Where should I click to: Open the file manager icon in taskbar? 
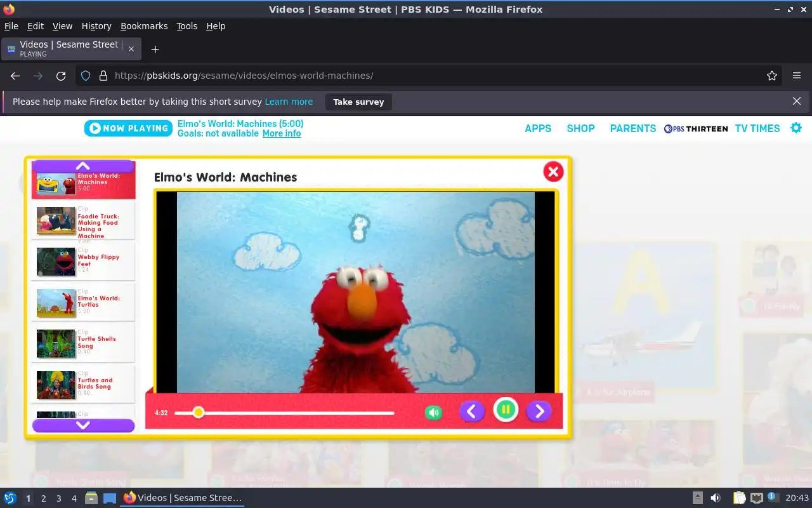(x=91, y=498)
